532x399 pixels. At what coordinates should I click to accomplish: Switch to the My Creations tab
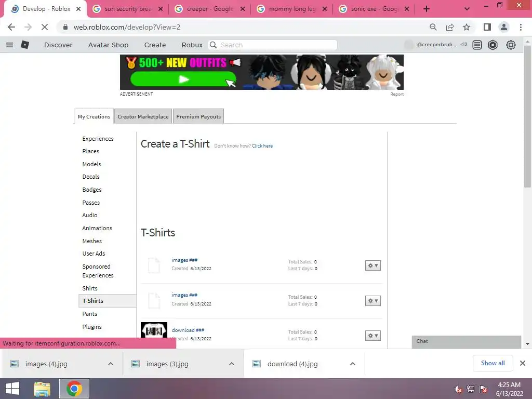[x=94, y=116]
